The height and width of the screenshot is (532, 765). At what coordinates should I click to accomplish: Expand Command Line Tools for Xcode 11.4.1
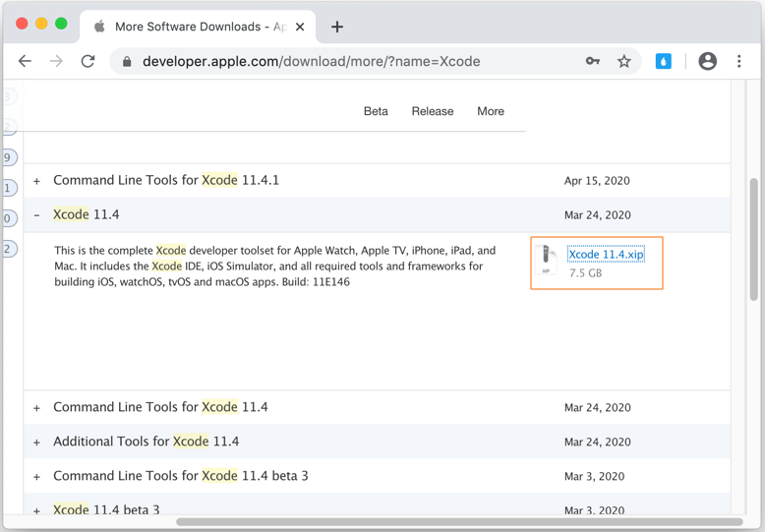coord(36,181)
